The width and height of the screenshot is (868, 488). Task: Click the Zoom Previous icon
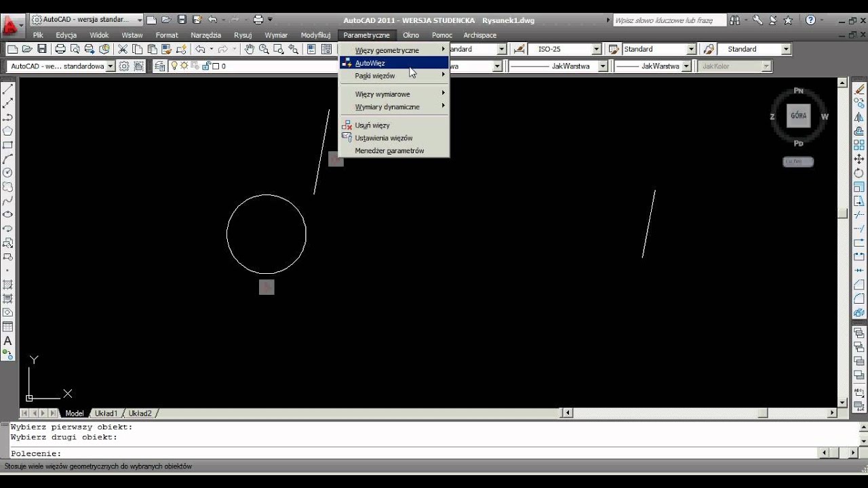pyautogui.click(x=293, y=49)
